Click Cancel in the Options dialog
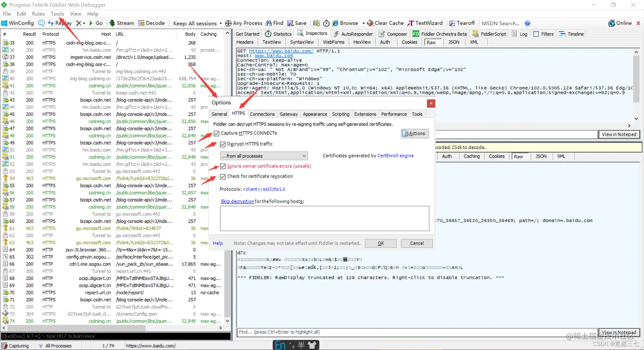Viewport: 644px width, 350px height. (x=417, y=243)
